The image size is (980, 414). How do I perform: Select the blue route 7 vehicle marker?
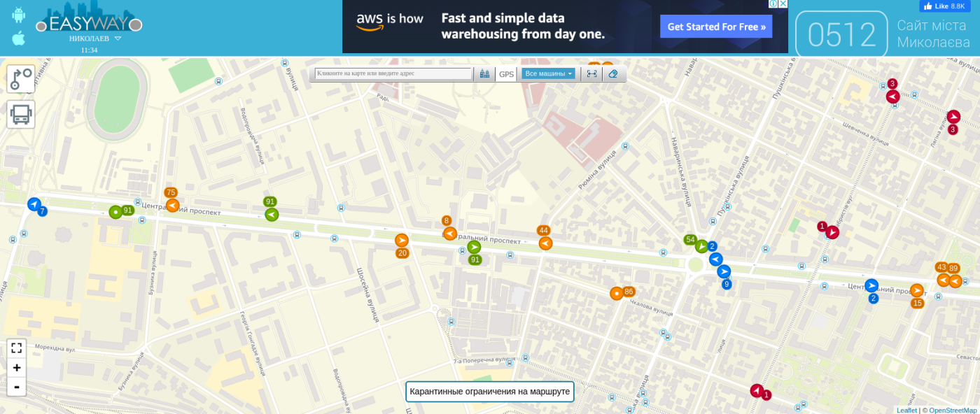(34, 204)
